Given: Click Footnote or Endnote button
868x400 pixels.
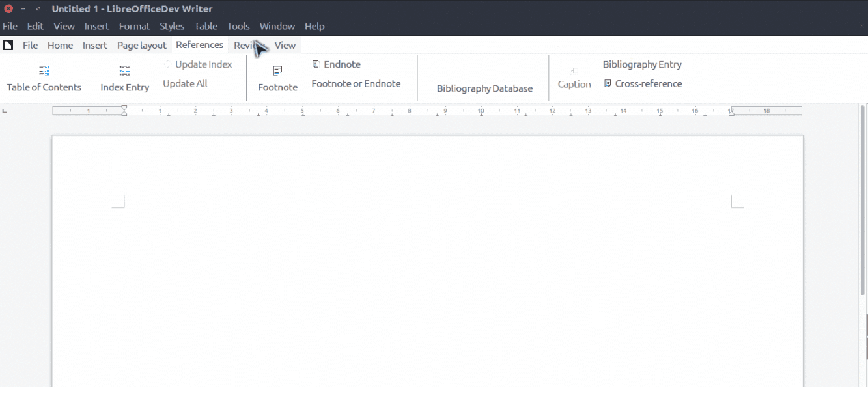Looking at the screenshot, I should coord(356,83).
